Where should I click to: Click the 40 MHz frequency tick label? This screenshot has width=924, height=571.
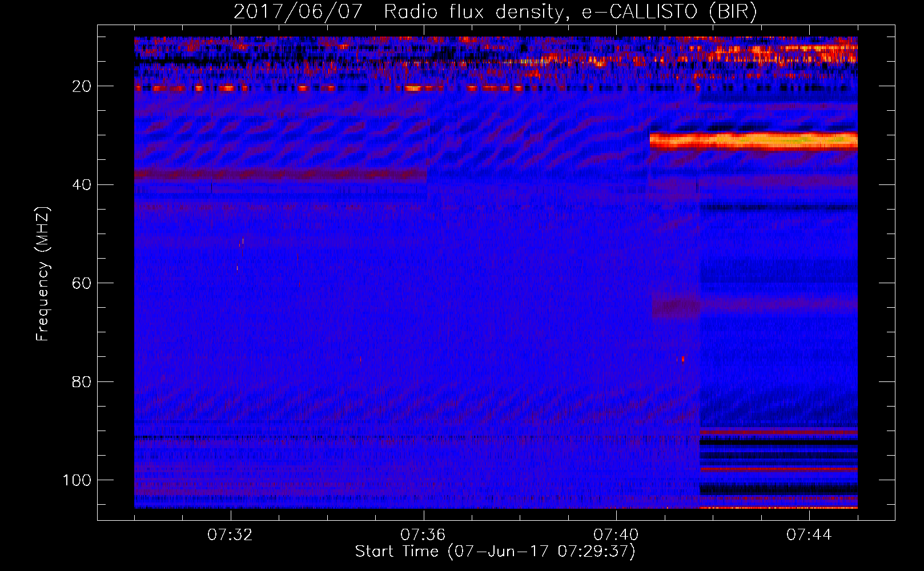pos(82,184)
